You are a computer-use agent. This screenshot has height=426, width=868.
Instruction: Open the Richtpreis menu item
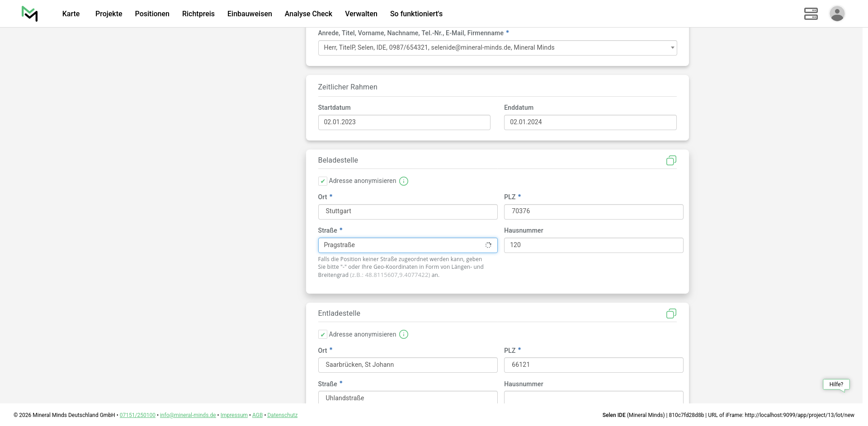[198, 14]
